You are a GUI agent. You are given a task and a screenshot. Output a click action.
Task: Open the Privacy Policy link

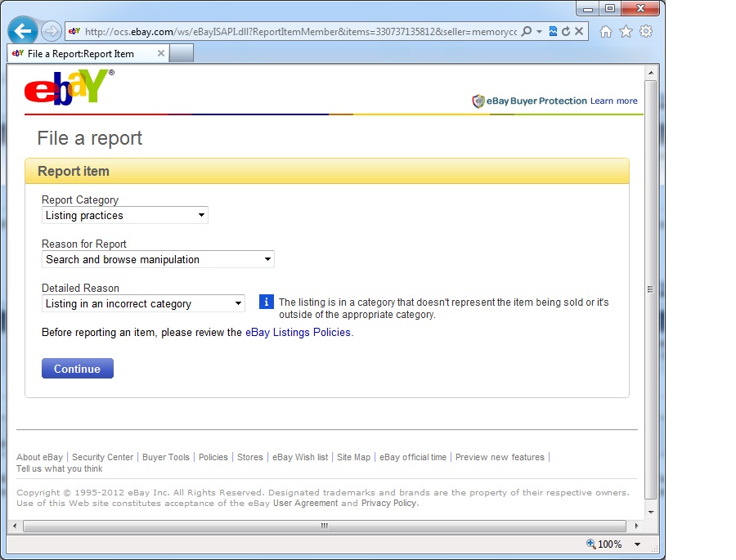point(388,504)
